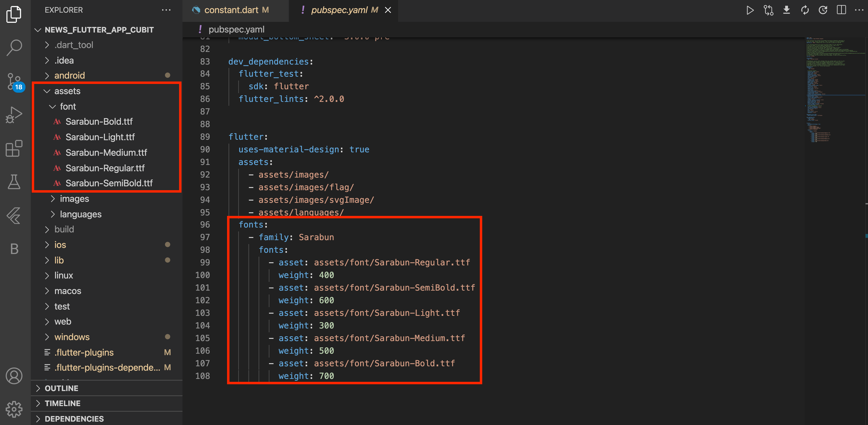The height and width of the screenshot is (425, 868).
Task: Open the Testing flask icon view
Action: click(x=14, y=182)
